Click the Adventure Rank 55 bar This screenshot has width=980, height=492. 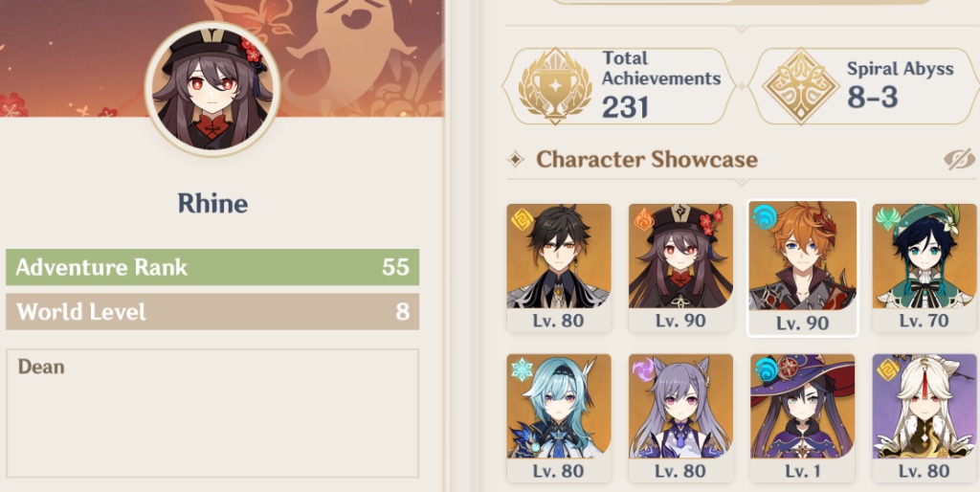[212, 267]
